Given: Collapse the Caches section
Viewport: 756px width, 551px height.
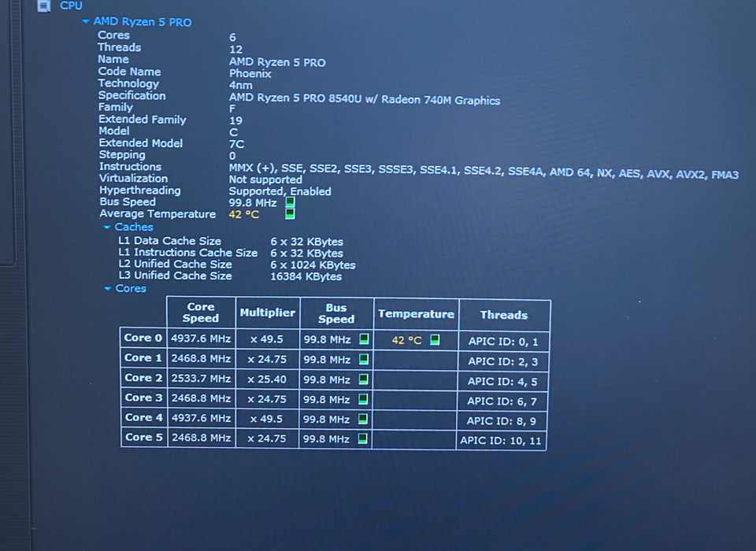Looking at the screenshot, I should pyautogui.click(x=107, y=227).
